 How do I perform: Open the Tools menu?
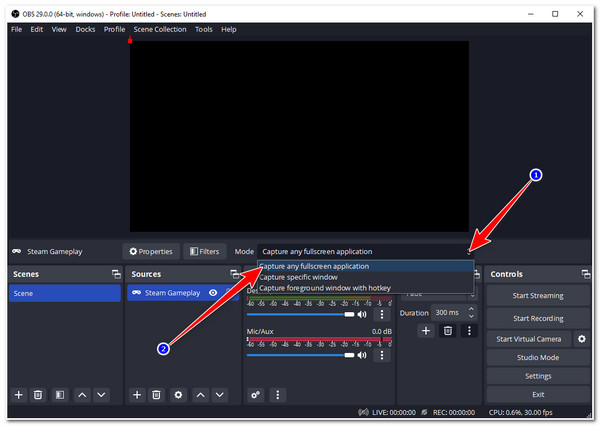coord(204,29)
